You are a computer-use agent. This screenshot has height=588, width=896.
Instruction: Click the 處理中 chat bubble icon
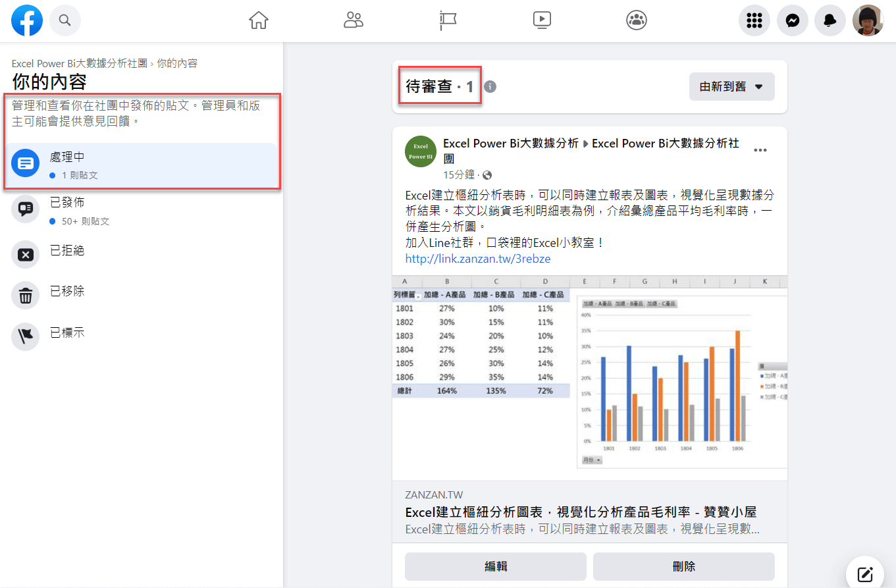coord(26,163)
